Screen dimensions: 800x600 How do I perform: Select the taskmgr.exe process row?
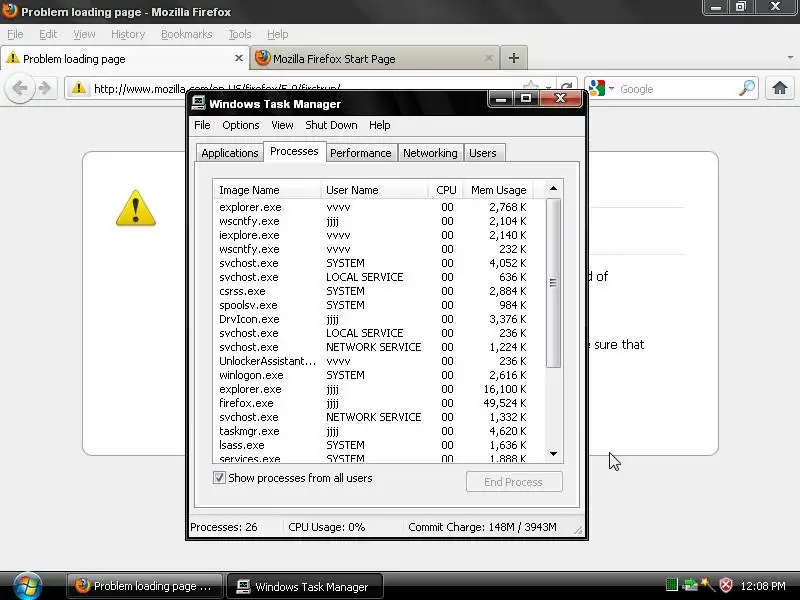(x=372, y=431)
